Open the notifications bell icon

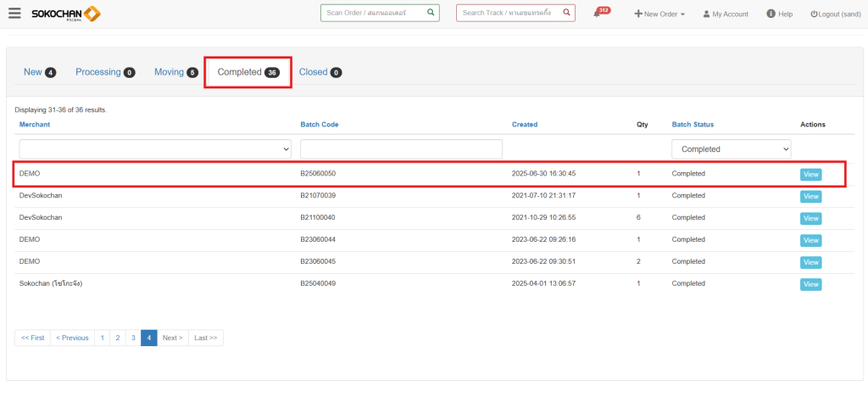(x=598, y=14)
